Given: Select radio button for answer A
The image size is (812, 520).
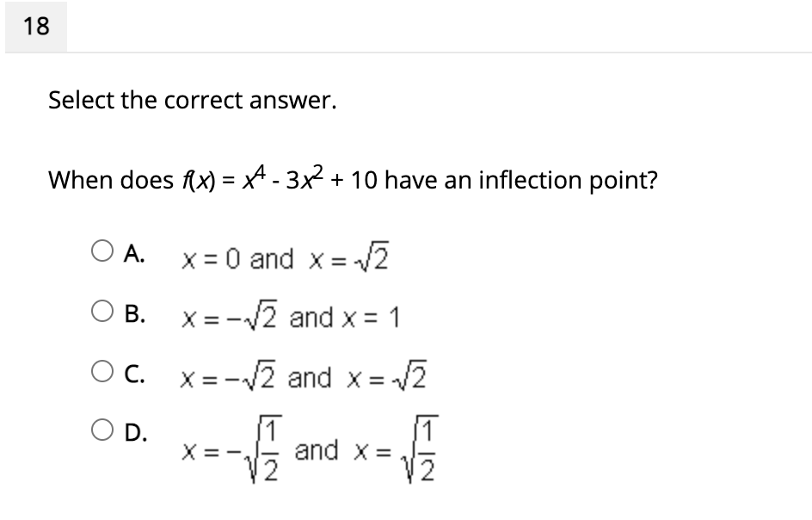Looking at the screenshot, I should point(101,251).
